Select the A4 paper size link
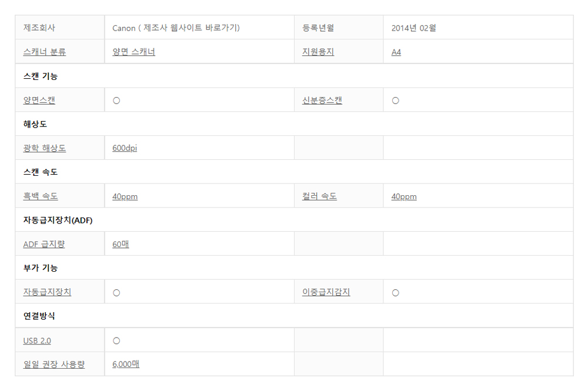 pyautogui.click(x=396, y=52)
